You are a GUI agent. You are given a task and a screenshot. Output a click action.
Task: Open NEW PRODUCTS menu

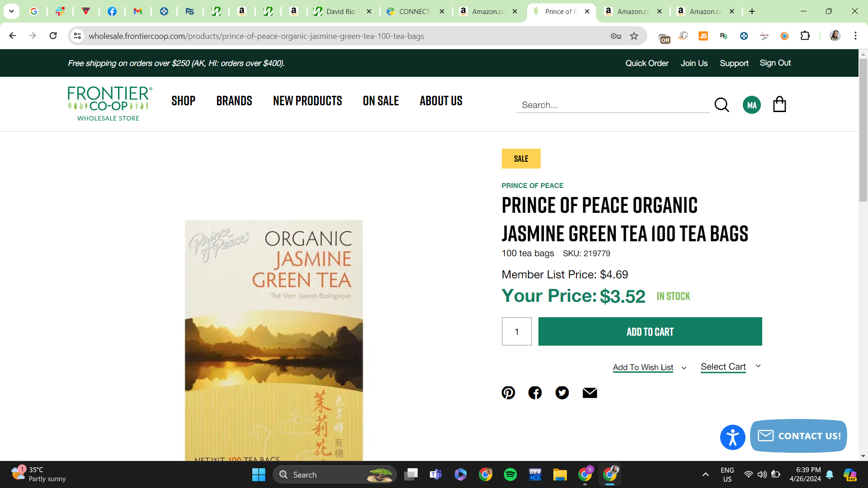(307, 101)
